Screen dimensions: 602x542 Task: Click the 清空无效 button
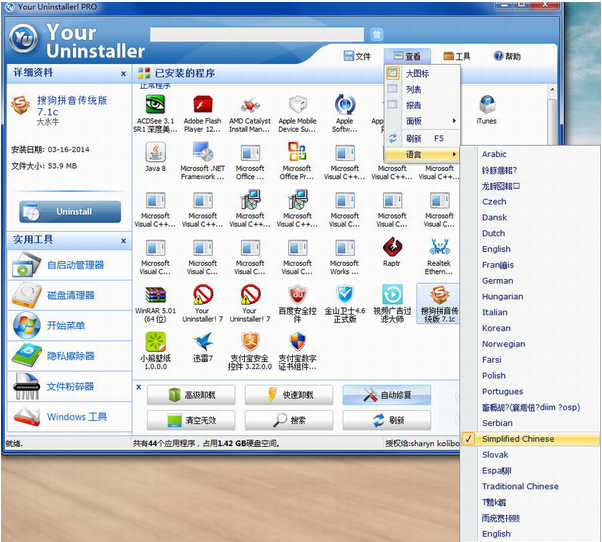191,420
